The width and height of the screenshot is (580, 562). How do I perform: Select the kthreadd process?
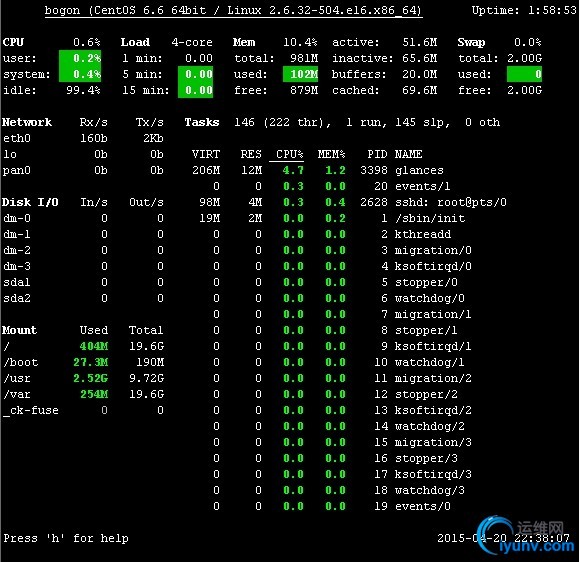[423, 234]
